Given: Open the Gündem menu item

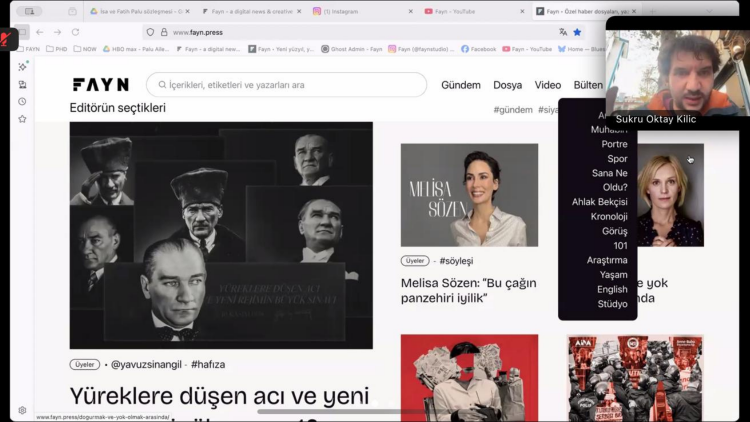Looking at the screenshot, I should pos(461,85).
